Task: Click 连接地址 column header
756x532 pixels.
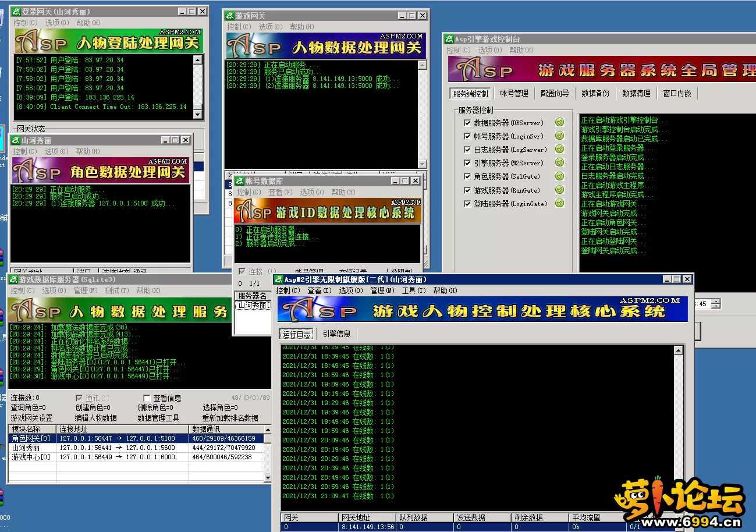Action: [123, 429]
